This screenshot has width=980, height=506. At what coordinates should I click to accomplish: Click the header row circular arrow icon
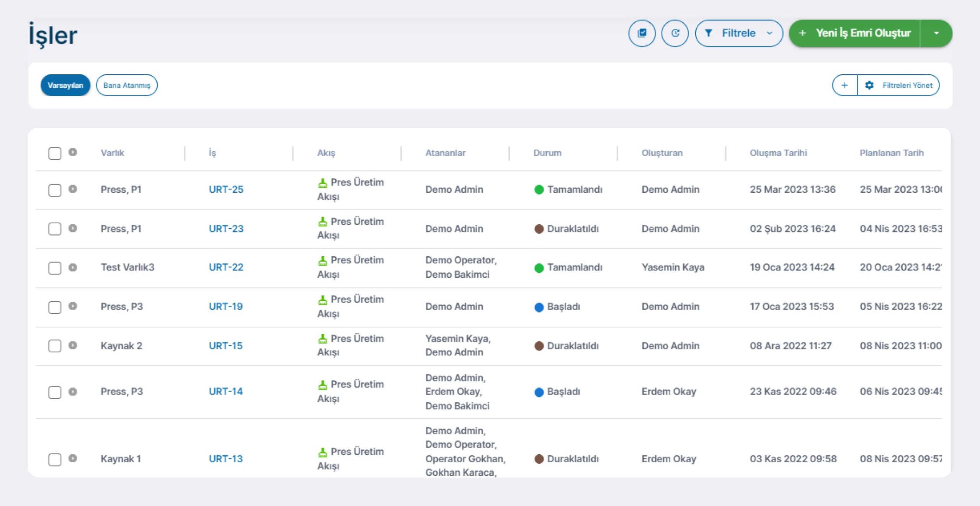[x=73, y=152]
